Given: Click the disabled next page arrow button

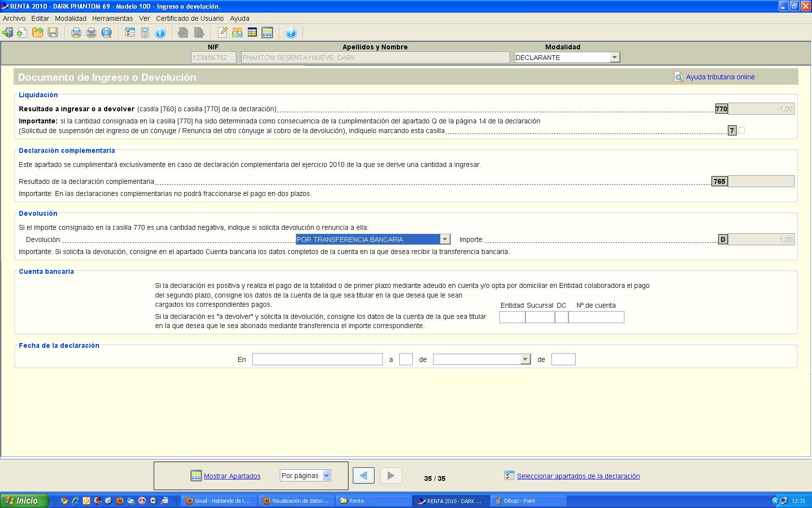Looking at the screenshot, I should tap(391, 476).
